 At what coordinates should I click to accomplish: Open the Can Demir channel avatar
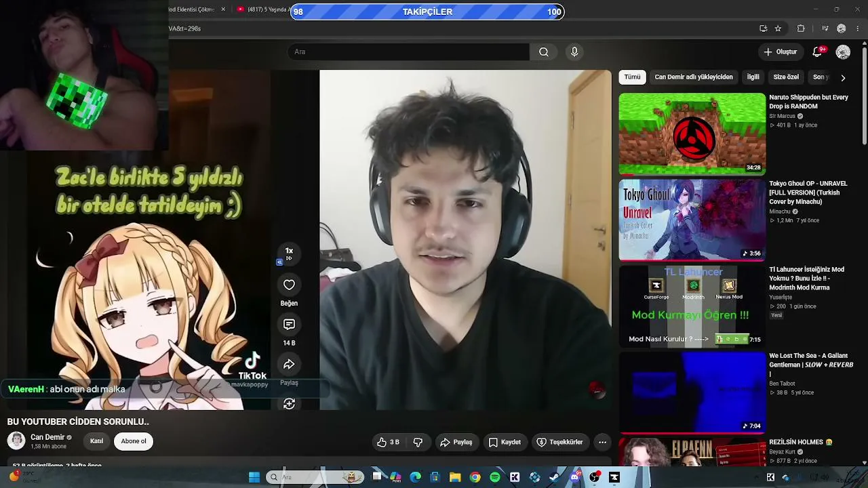point(16,441)
